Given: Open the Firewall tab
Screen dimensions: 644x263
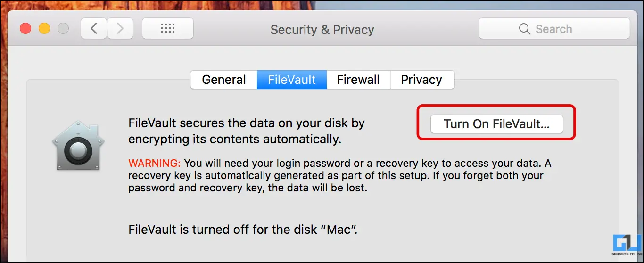Looking at the screenshot, I should pos(358,80).
